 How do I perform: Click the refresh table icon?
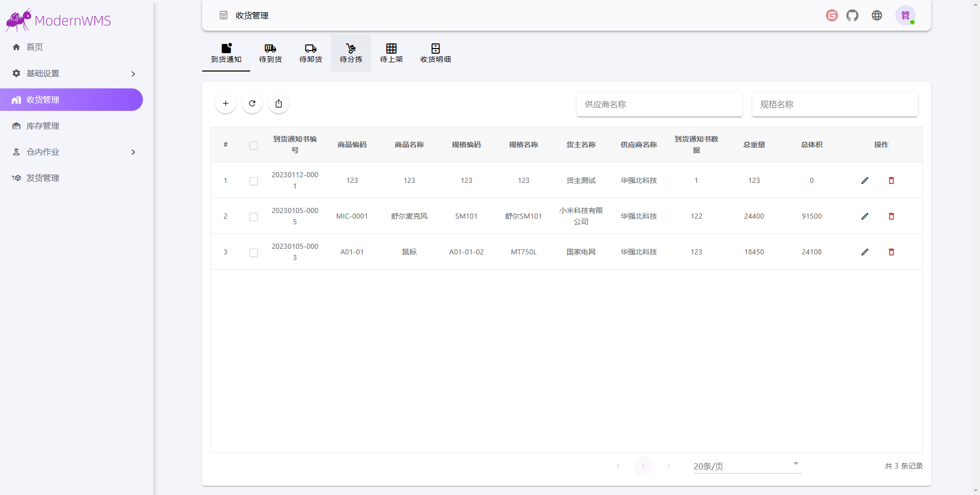pyautogui.click(x=252, y=104)
